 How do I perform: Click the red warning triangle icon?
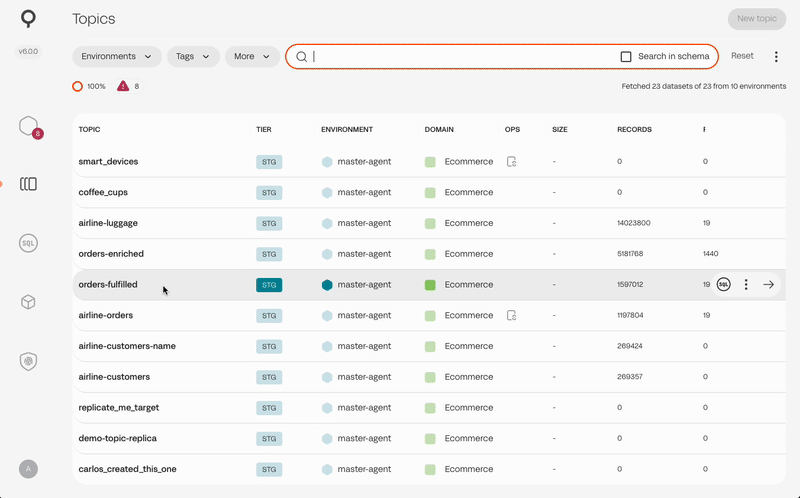(x=123, y=86)
